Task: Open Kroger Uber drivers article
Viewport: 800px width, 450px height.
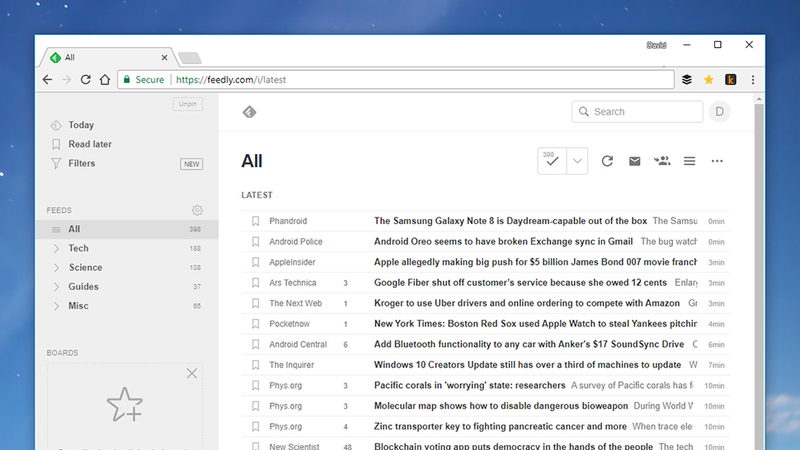Action: point(527,303)
